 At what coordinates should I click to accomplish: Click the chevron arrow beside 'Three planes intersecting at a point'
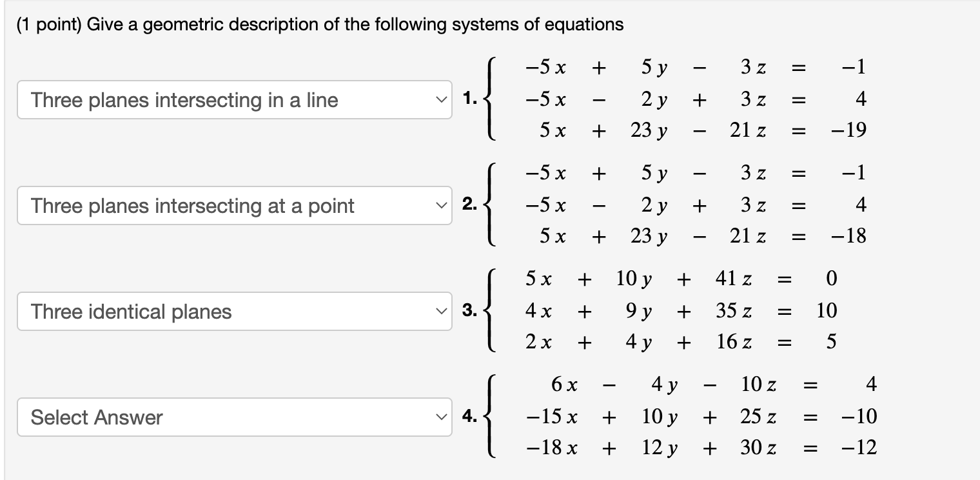[440, 206]
